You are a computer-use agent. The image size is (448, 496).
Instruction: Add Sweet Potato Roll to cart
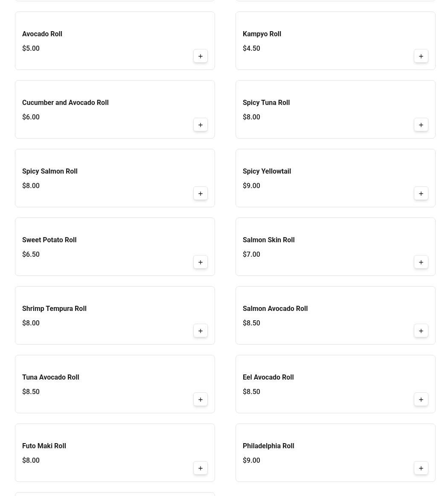coord(201,262)
